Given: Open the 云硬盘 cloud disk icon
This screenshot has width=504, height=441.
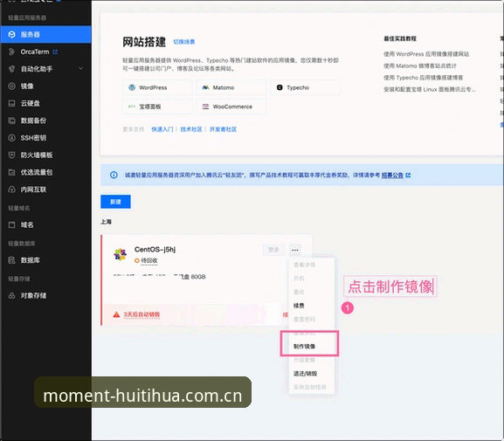Looking at the screenshot, I should pyautogui.click(x=12, y=103).
